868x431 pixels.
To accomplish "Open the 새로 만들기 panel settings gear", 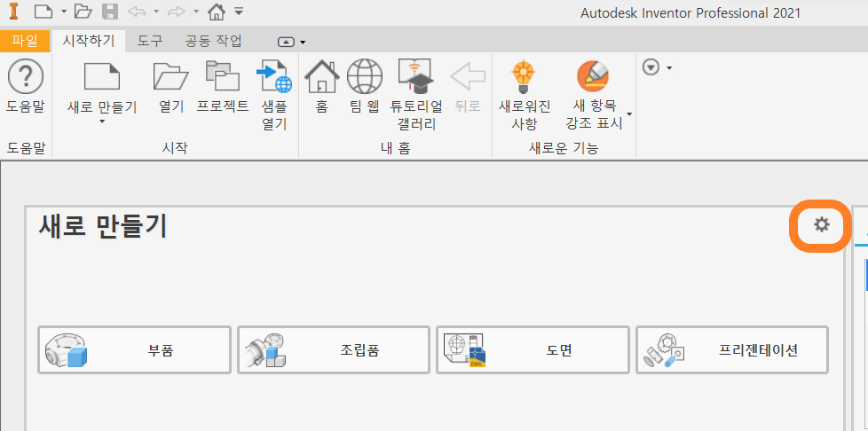I will point(822,224).
